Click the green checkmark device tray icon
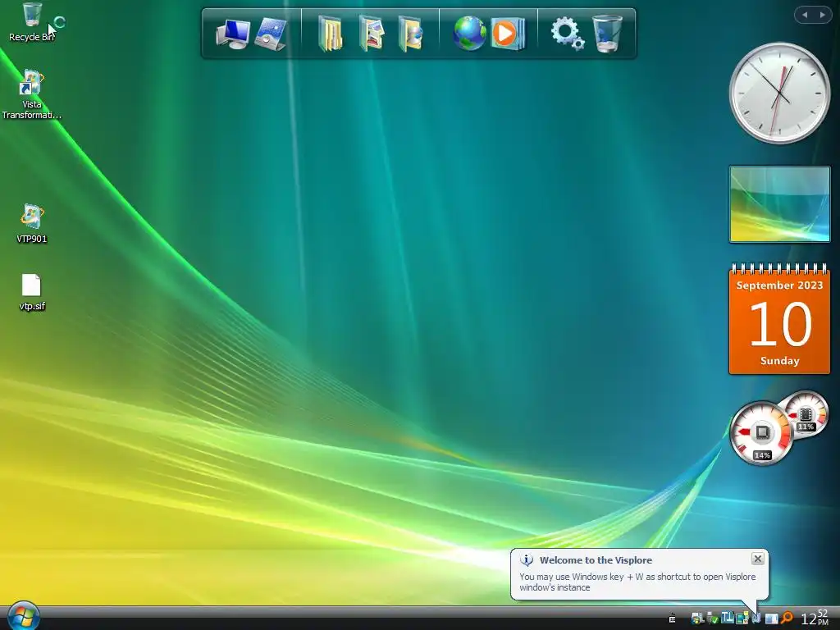The width and height of the screenshot is (840, 630). [x=713, y=619]
